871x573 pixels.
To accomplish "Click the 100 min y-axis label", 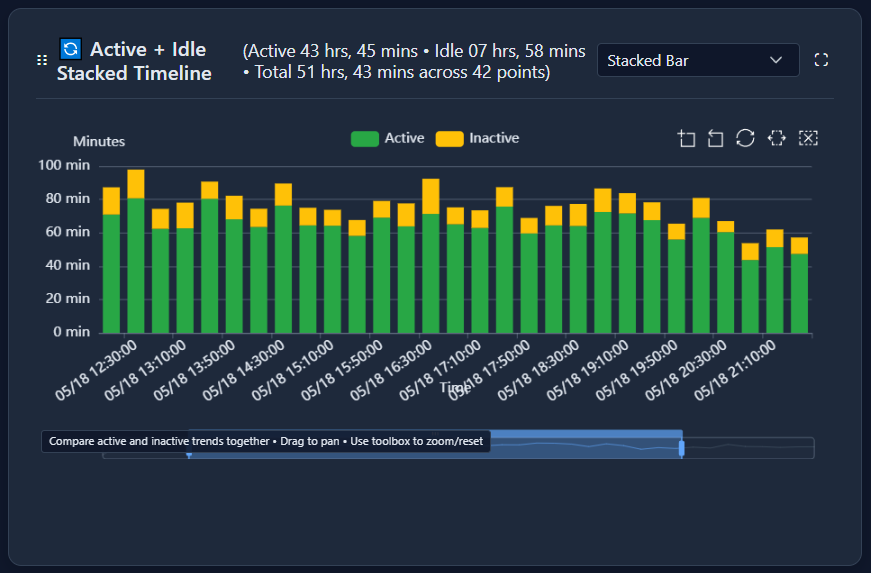I will click(64, 165).
